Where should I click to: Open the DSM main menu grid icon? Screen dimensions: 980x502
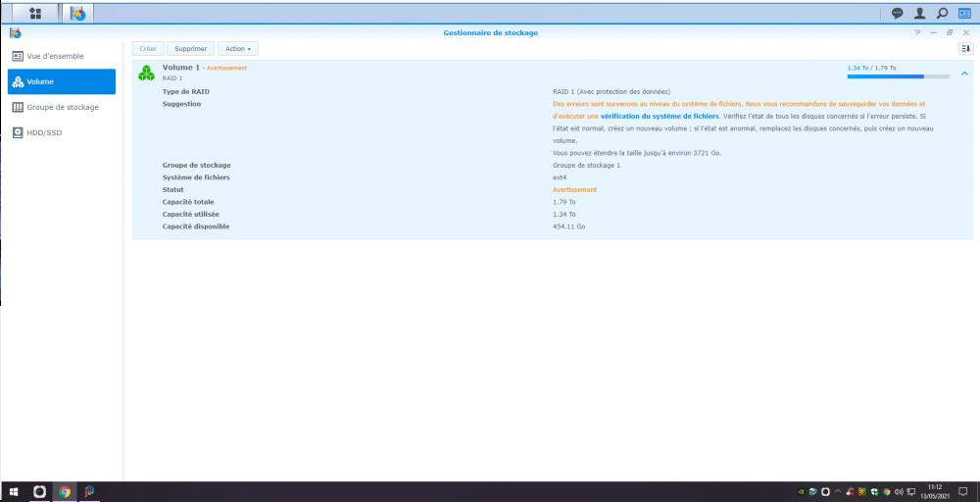(x=35, y=13)
